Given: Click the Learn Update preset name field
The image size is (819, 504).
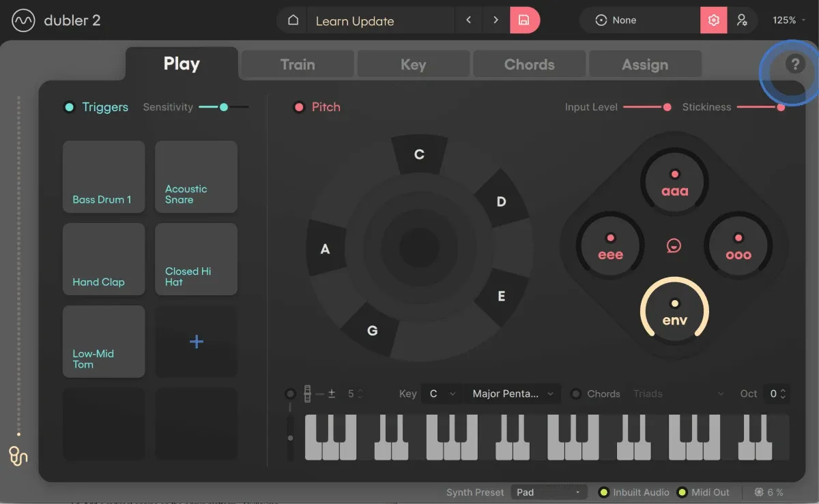Looking at the screenshot, I should click(380, 20).
